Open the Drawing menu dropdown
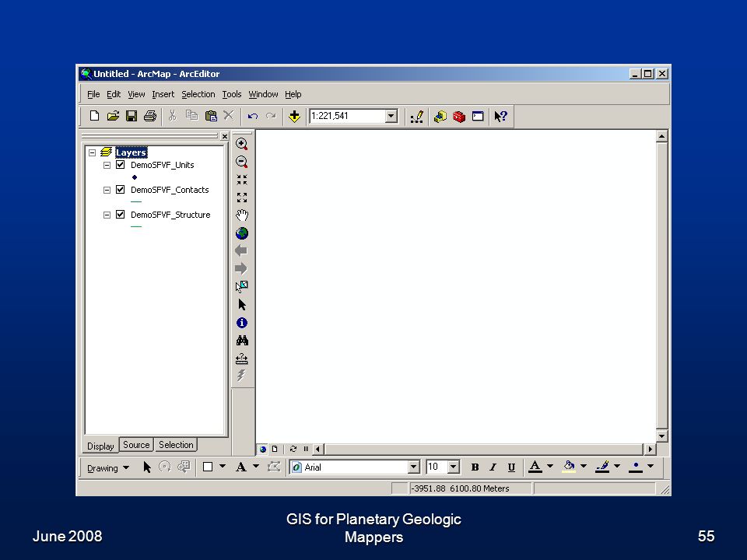Viewport: 747px width, 560px height. click(x=107, y=468)
